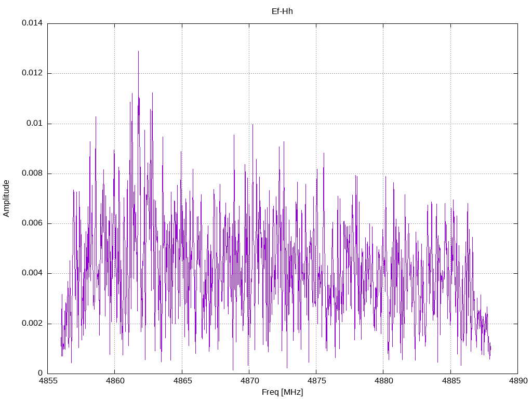This screenshot has height=399, width=532.
Task: Click the x-axis tick label 4860
Action: (115, 381)
